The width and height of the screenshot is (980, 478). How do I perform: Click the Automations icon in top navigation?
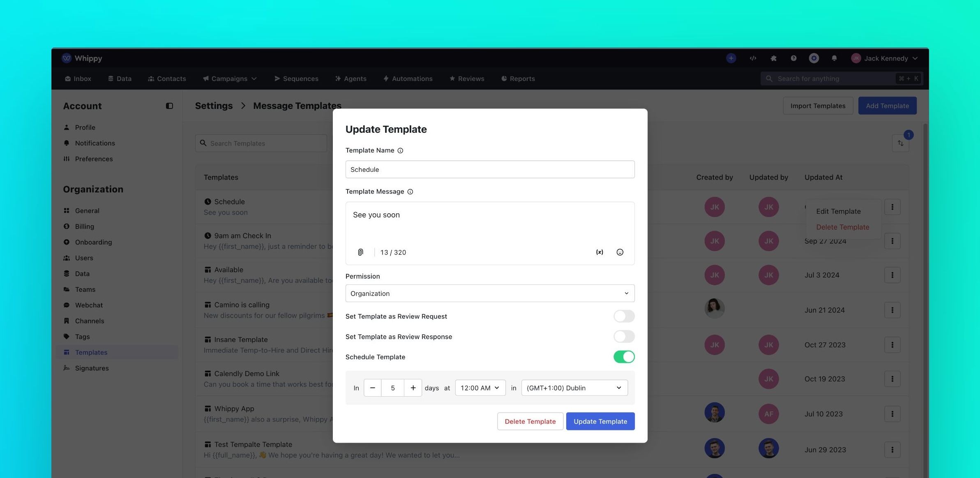tap(385, 78)
